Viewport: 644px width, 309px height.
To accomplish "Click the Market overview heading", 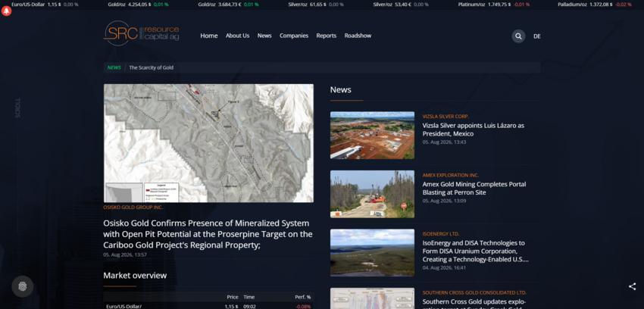I will point(135,276).
